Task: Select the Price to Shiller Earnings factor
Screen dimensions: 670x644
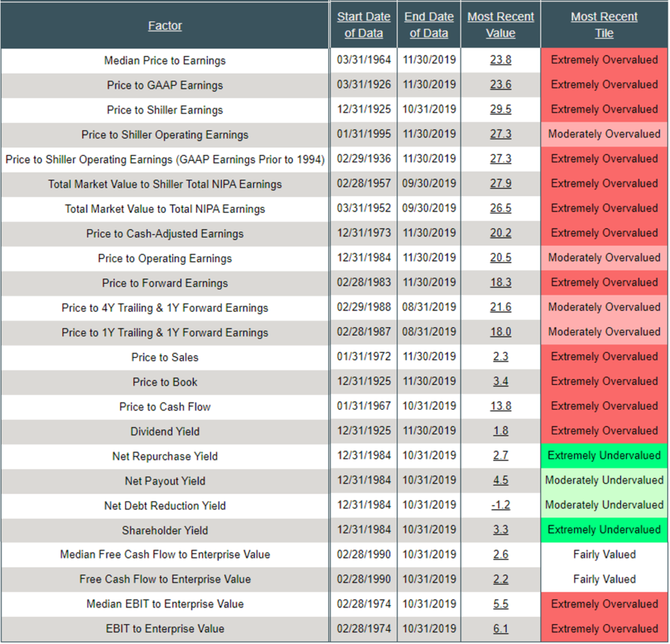Action: tap(165, 110)
